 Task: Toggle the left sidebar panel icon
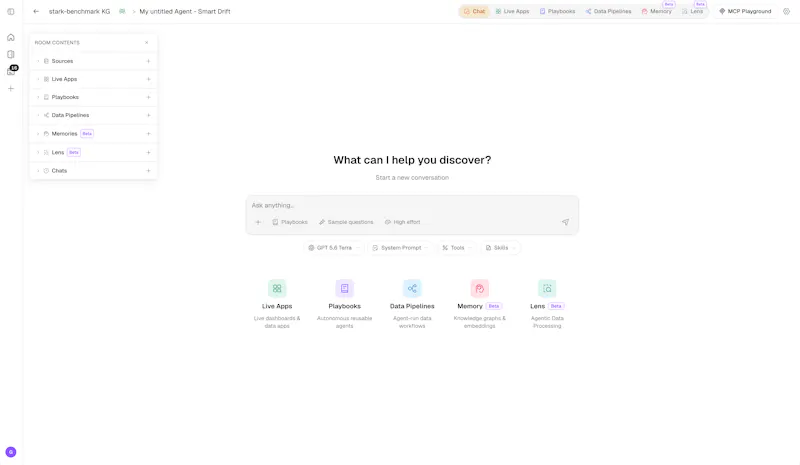[11, 11]
